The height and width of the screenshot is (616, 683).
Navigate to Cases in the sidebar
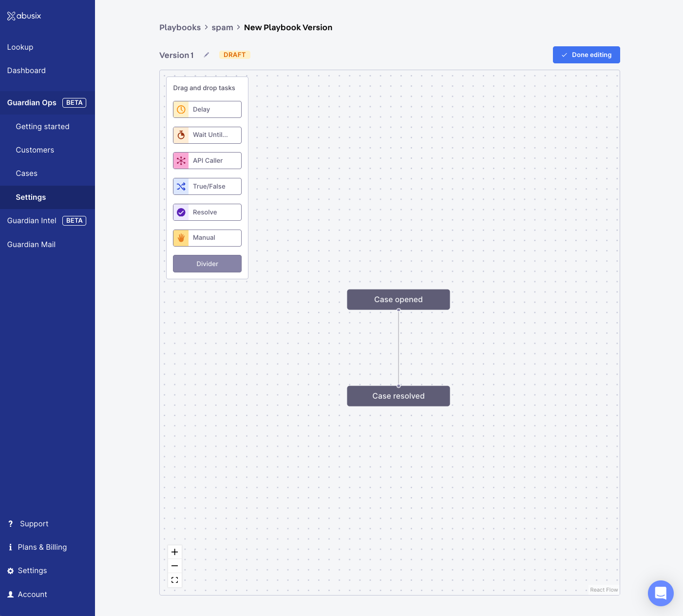pos(27,173)
